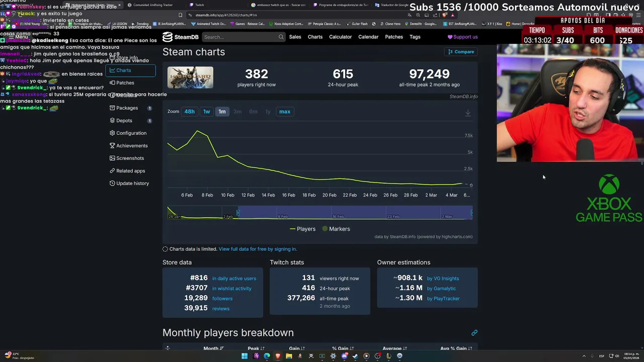
Task: Open File Explorer from taskbar
Action: pos(289,356)
